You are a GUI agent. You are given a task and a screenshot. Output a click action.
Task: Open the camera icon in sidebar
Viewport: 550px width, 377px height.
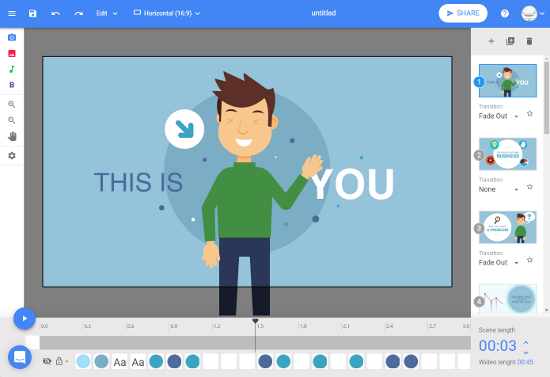coord(12,38)
